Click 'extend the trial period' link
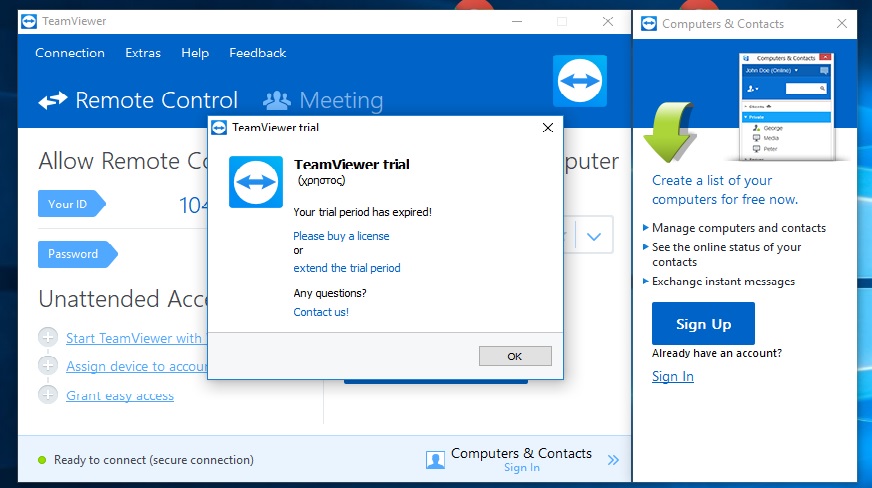The width and height of the screenshot is (872, 488). [346, 268]
